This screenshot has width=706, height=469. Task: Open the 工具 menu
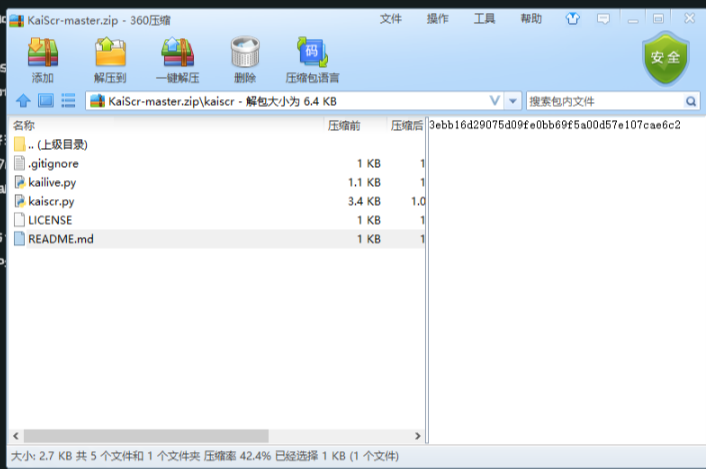coord(484,19)
